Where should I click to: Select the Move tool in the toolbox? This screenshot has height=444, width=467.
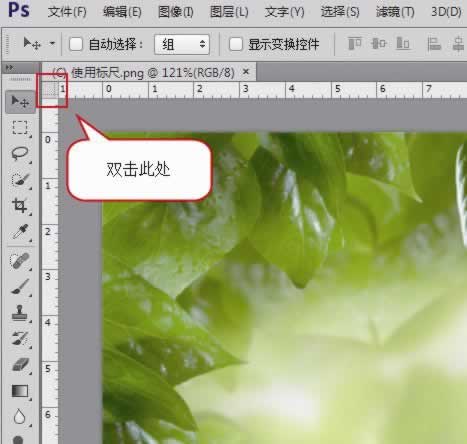[20, 101]
